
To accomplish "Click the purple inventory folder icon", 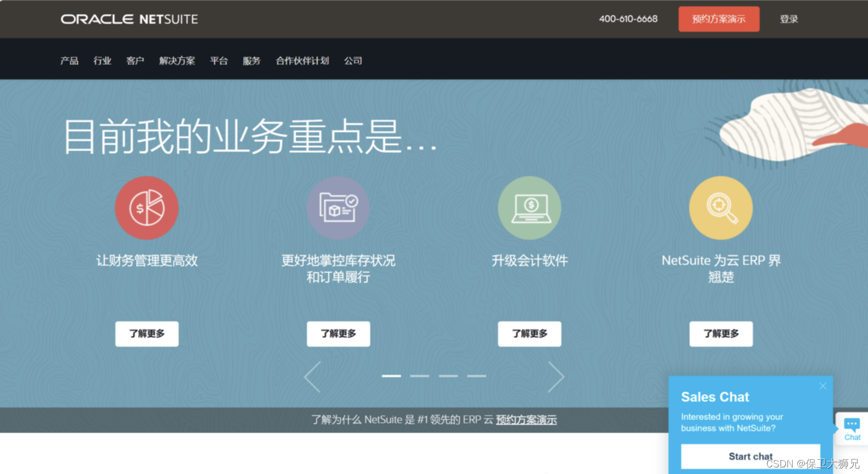I will tap(338, 208).
